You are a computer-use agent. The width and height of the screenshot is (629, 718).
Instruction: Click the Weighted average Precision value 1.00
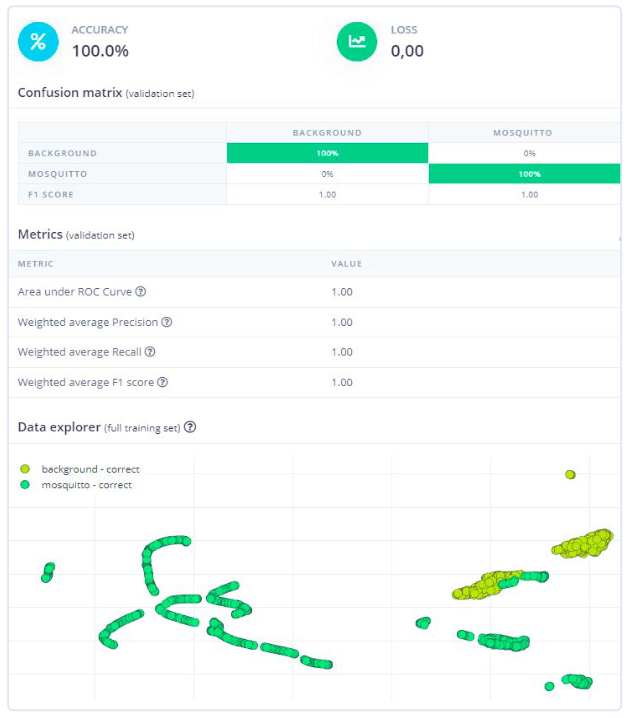[x=342, y=322]
